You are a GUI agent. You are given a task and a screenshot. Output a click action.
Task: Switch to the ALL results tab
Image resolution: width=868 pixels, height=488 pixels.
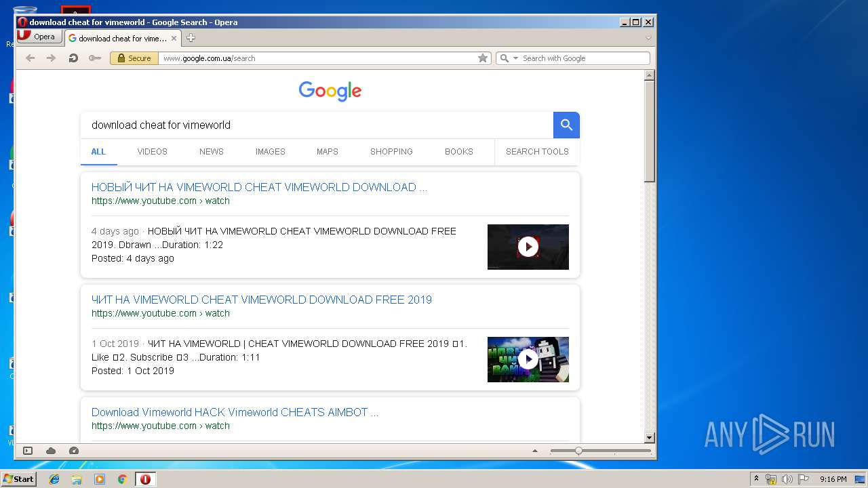(x=98, y=152)
